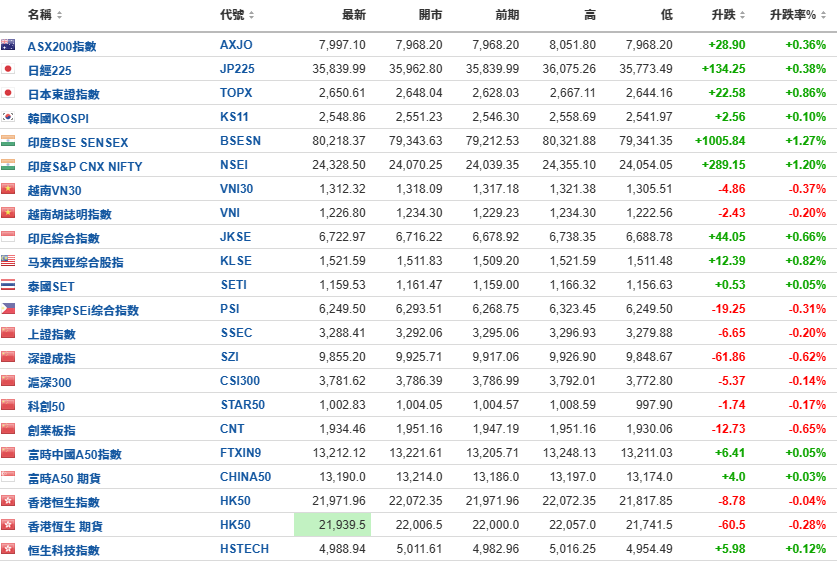The height and width of the screenshot is (564, 837).
Task: Open the 香港恒生指數 link
Action: click(x=64, y=503)
